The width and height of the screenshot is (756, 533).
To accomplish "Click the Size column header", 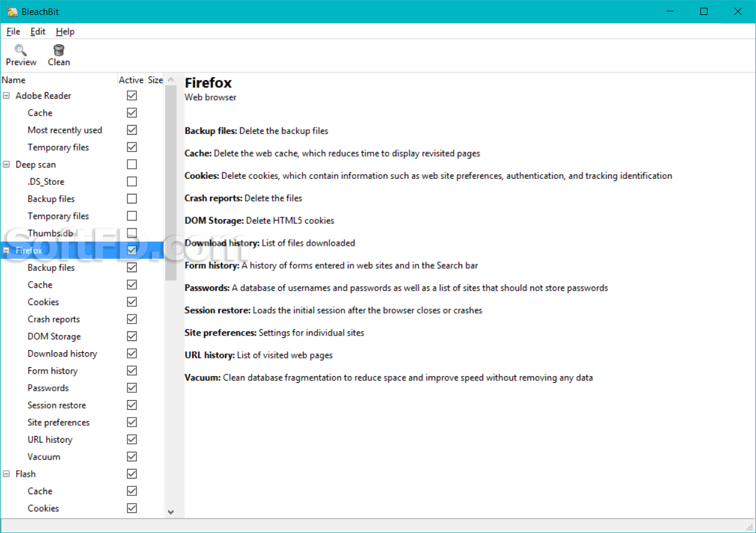I will [x=155, y=80].
